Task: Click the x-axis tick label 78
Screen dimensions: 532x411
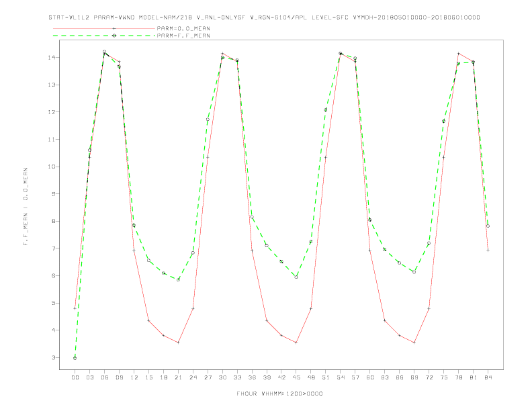Action: click(x=459, y=377)
